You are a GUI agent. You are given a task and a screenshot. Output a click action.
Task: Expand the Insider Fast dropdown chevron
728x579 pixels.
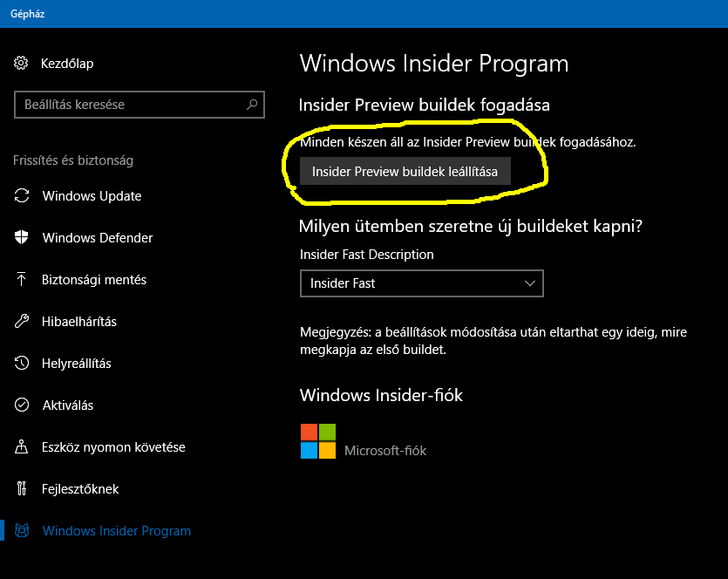[x=530, y=283]
